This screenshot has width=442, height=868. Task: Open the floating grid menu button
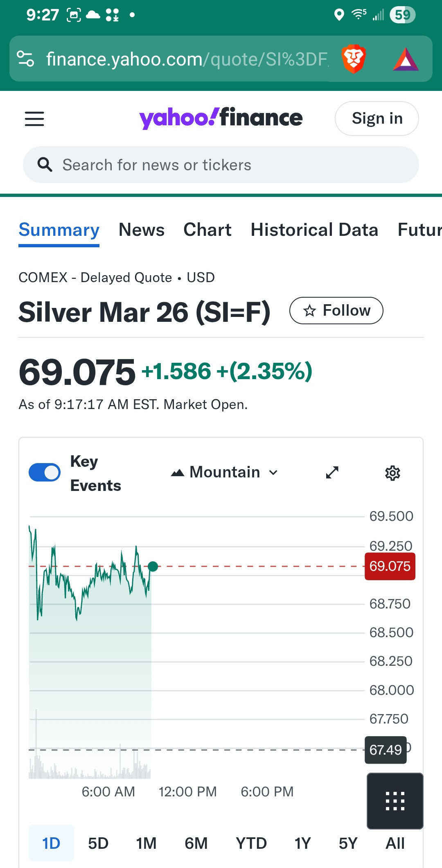point(395,801)
